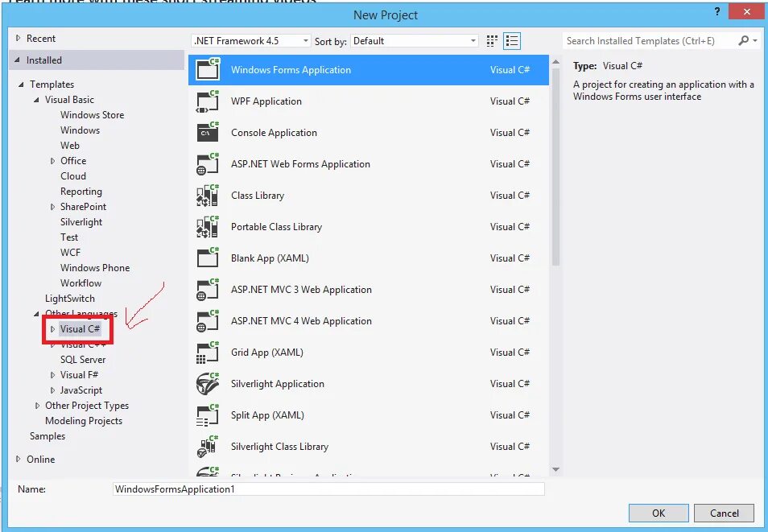Viewport: 768px width, 532px height.
Task: Switch to small icons view
Action: pyautogui.click(x=492, y=41)
